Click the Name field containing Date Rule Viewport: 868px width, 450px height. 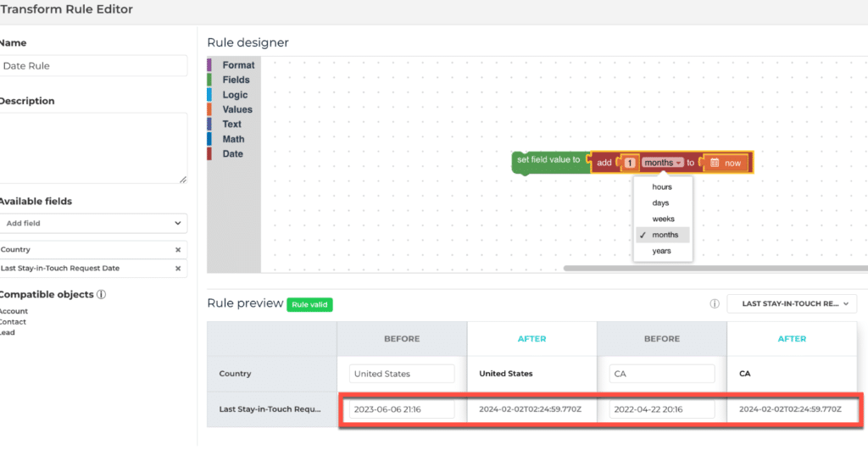(93, 66)
